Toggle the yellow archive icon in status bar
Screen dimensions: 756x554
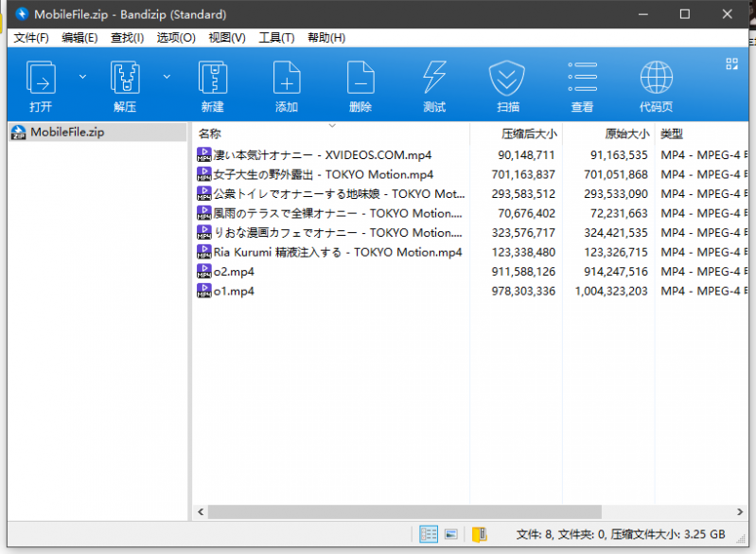(x=479, y=534)
